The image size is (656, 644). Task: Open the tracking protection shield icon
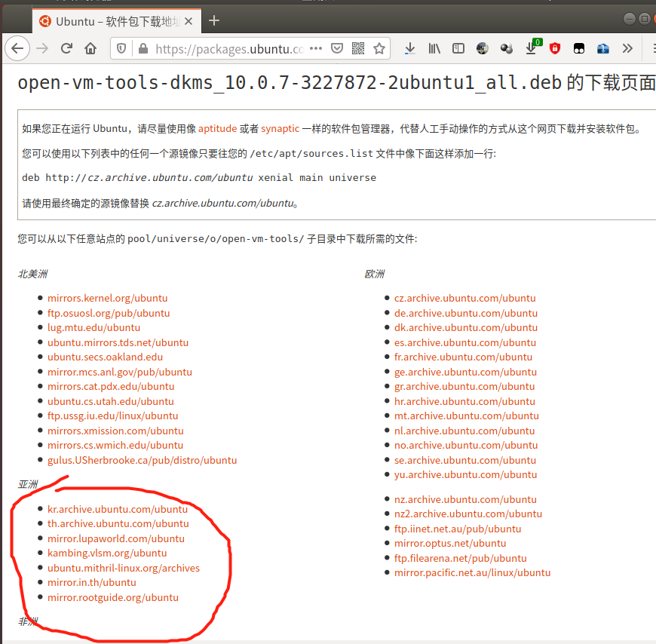pyautogui.click(x=120, y=48)
